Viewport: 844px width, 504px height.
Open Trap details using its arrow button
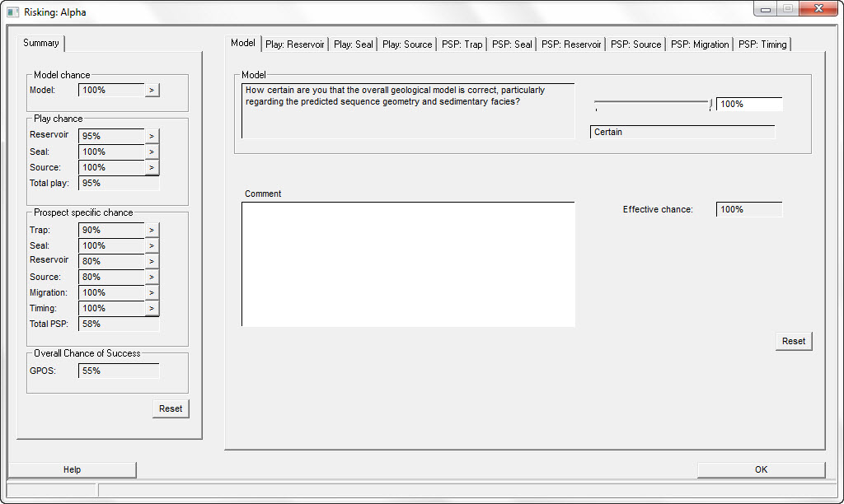(152, 230)
